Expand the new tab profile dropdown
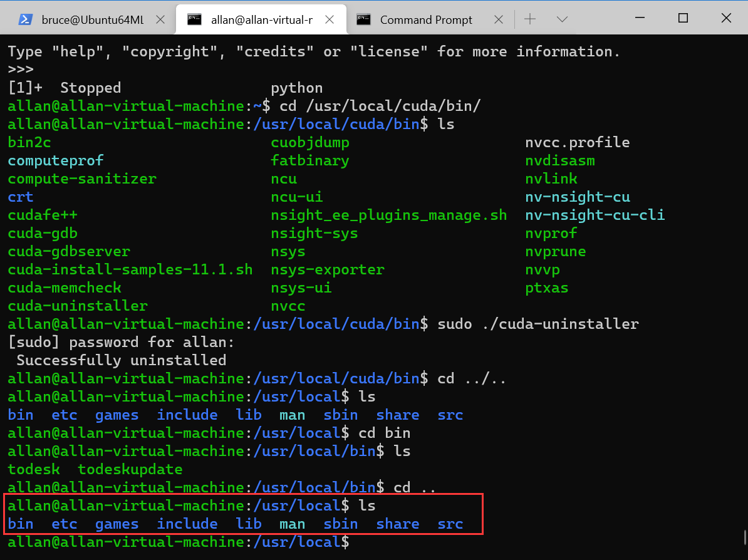The image size is (748, 560). pos(562,19)
